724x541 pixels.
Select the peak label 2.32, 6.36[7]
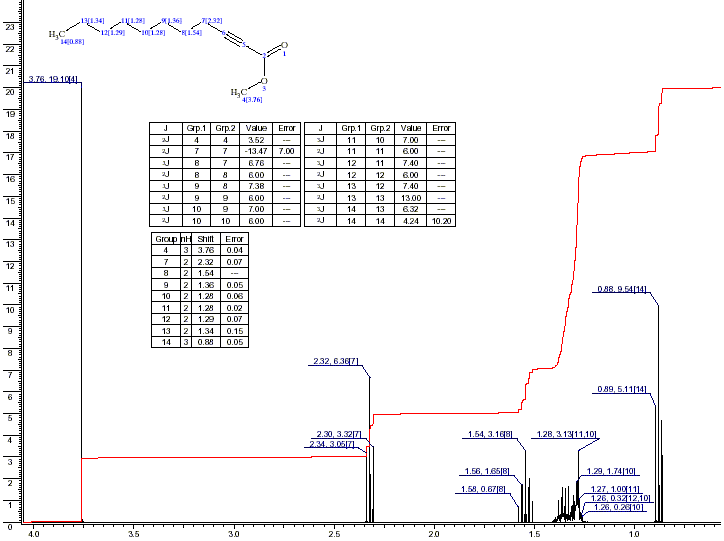(x=336, y=361)
